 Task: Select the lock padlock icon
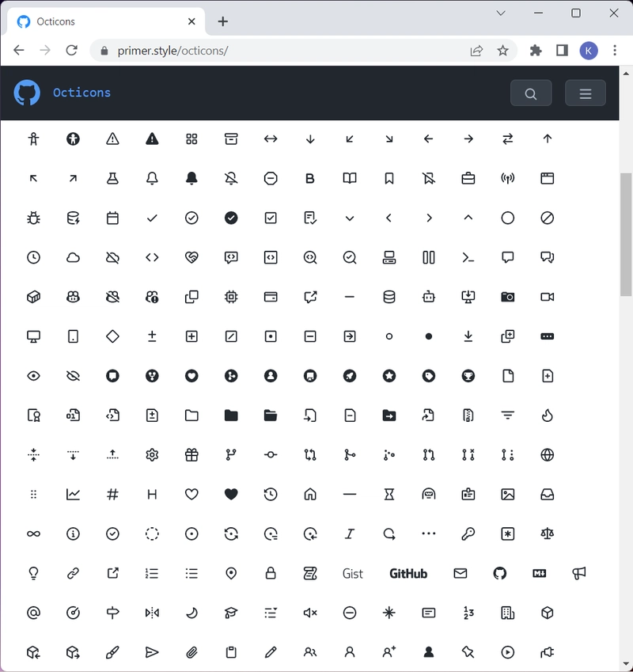[271, 573]
